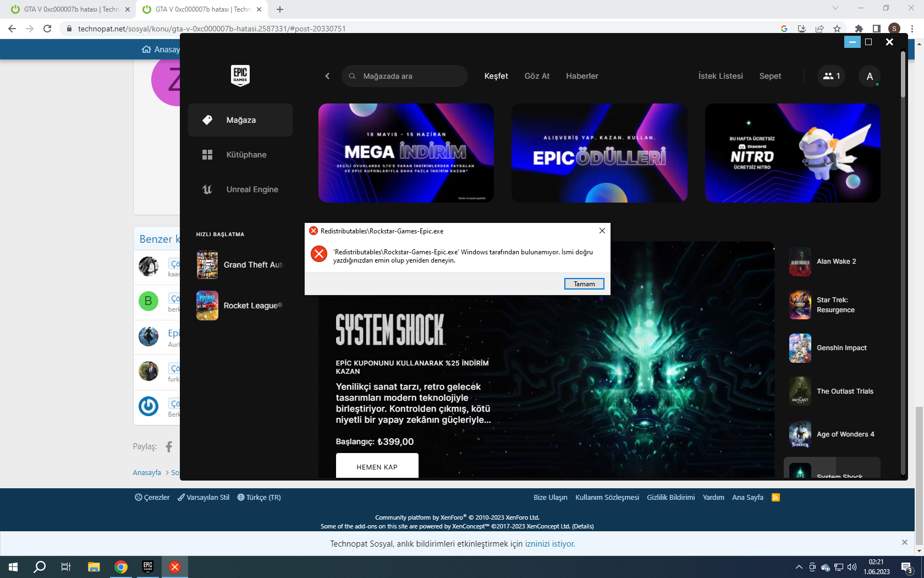The width and height of the screenshot is (924, 578).
Task: Open Anasayfa breadcrumb link on Technopat
Action: [x=147, y=472]
